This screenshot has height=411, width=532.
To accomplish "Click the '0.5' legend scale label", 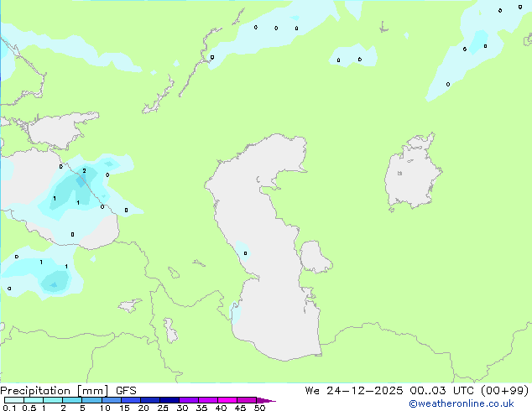I will pyautogui.click(x=29, y=408).
